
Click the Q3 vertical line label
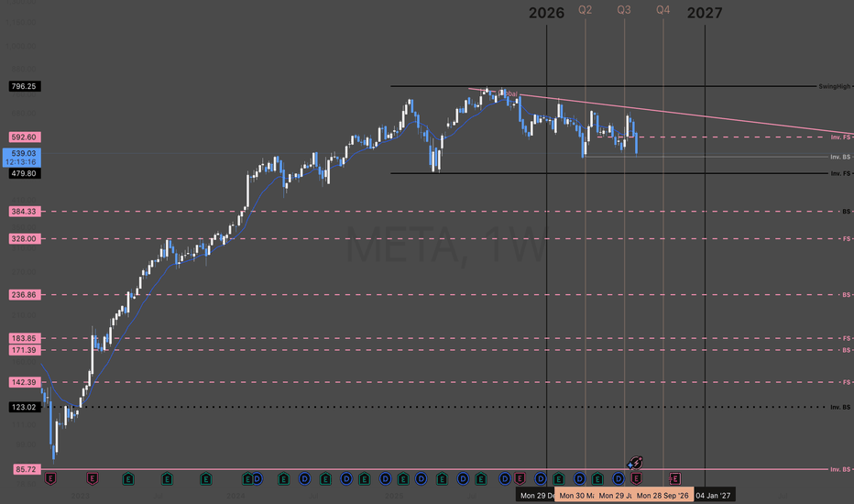click(x=624, y=10)
